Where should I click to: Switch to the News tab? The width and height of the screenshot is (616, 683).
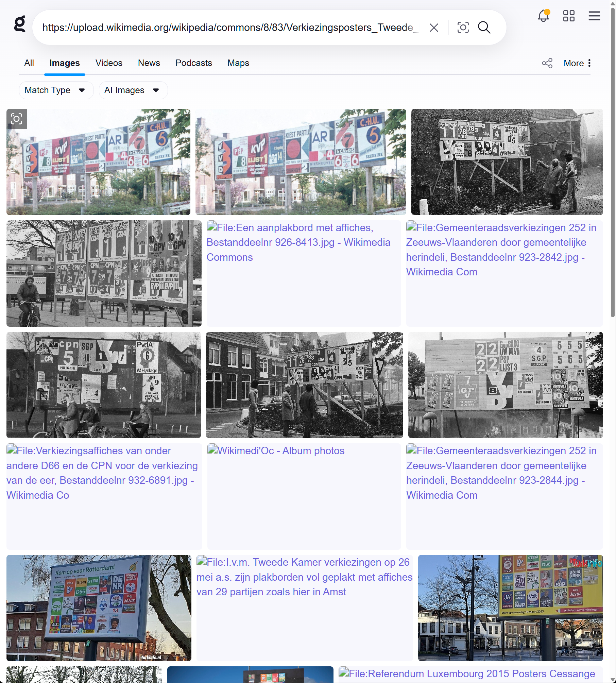[x=149, y=63]
